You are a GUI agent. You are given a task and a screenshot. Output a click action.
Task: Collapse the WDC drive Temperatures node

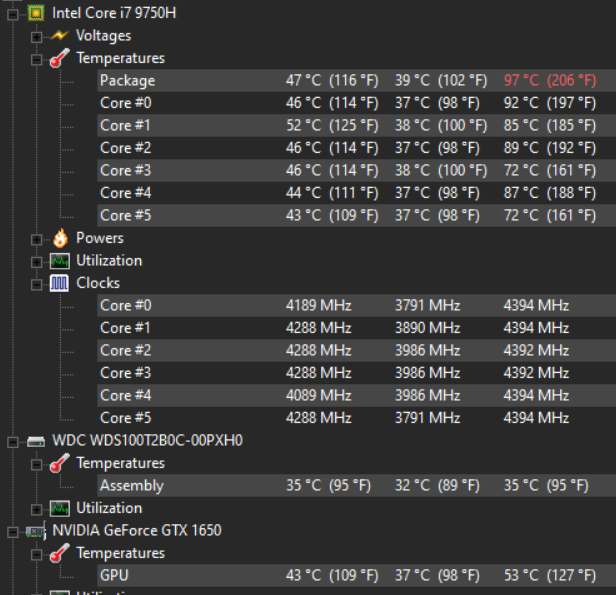pos(36,465)
